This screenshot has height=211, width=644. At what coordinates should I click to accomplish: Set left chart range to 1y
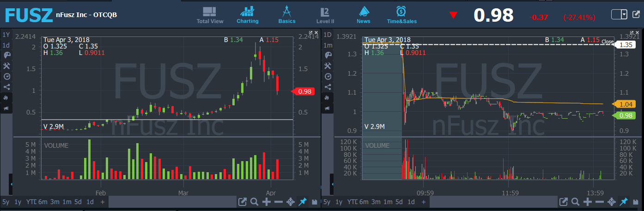pos(18,202)
